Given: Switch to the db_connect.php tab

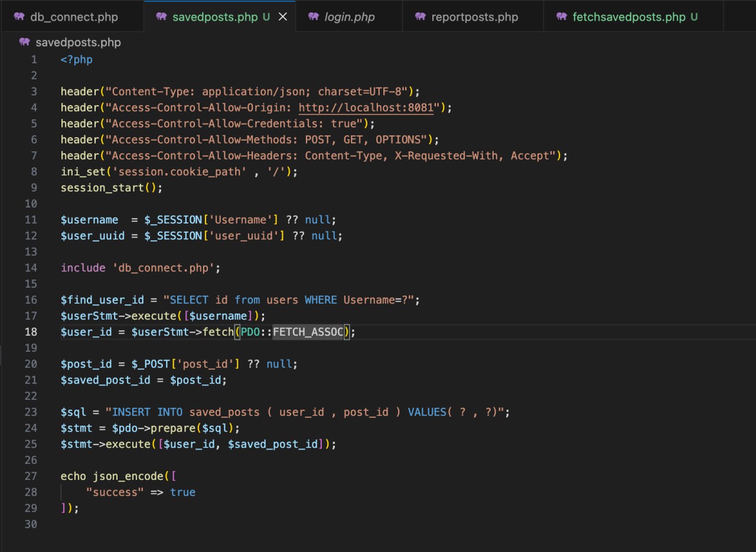Looking at the screenshot, I should [74, 17].
